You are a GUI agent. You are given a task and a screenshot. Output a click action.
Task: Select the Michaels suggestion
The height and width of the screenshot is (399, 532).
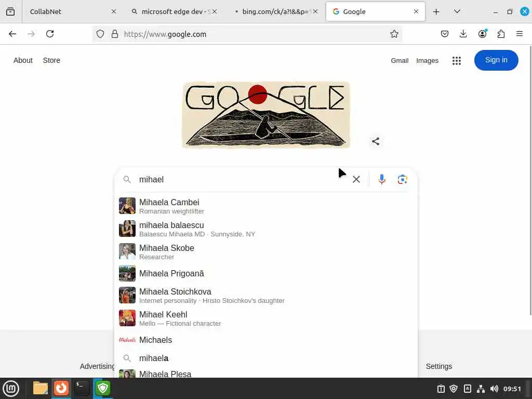(266, 340)
